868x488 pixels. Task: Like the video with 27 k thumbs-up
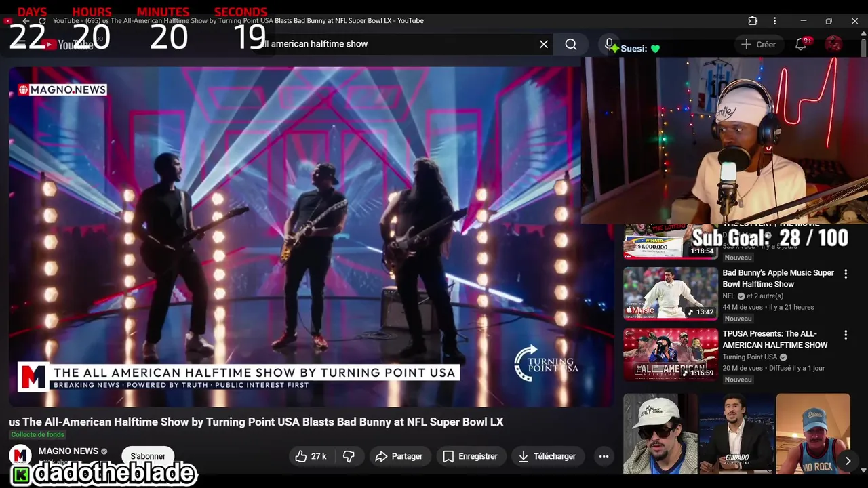(311, 457)
